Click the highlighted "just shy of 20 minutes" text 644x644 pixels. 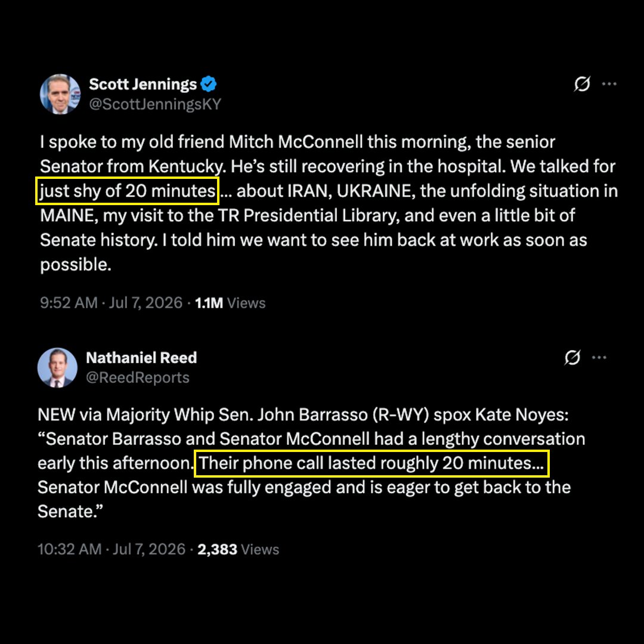point(128,191)
